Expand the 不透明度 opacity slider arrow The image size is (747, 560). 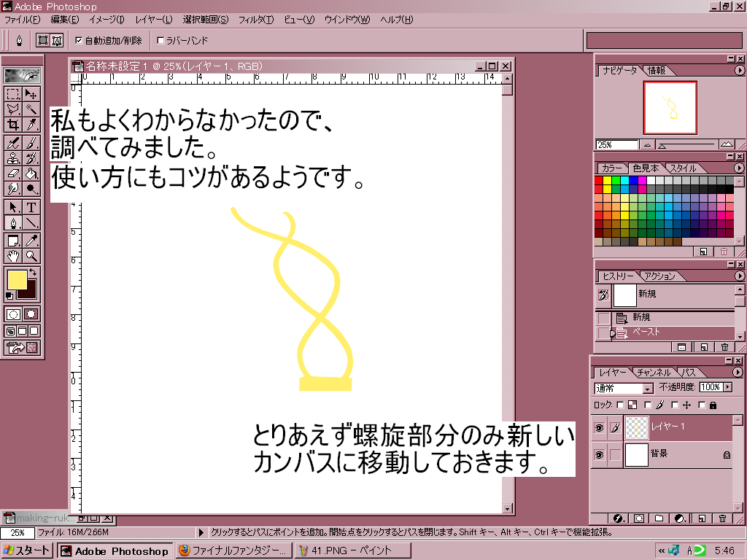727,387
